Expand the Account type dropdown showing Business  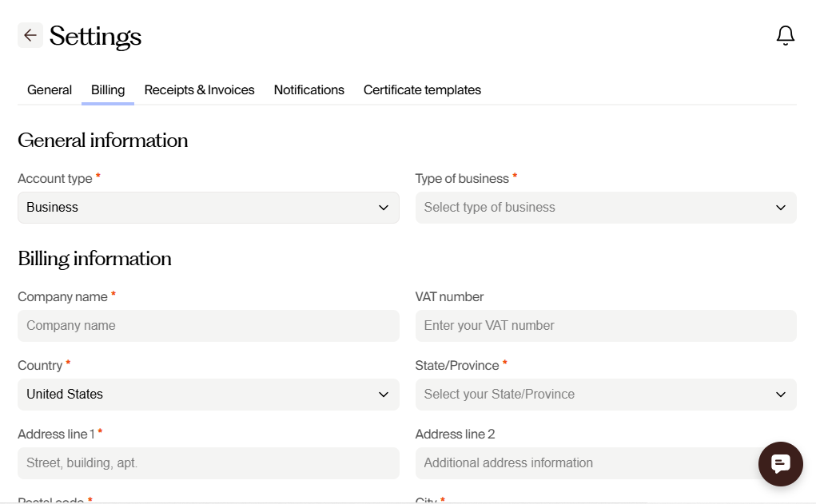coord(208,208)
